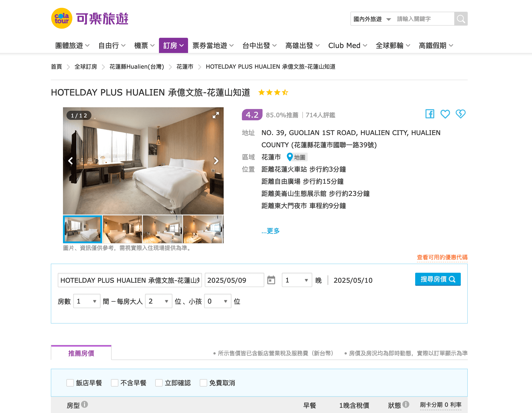
Task: Expand photo gallery to fullscreen
Action: tap(216, 115)
